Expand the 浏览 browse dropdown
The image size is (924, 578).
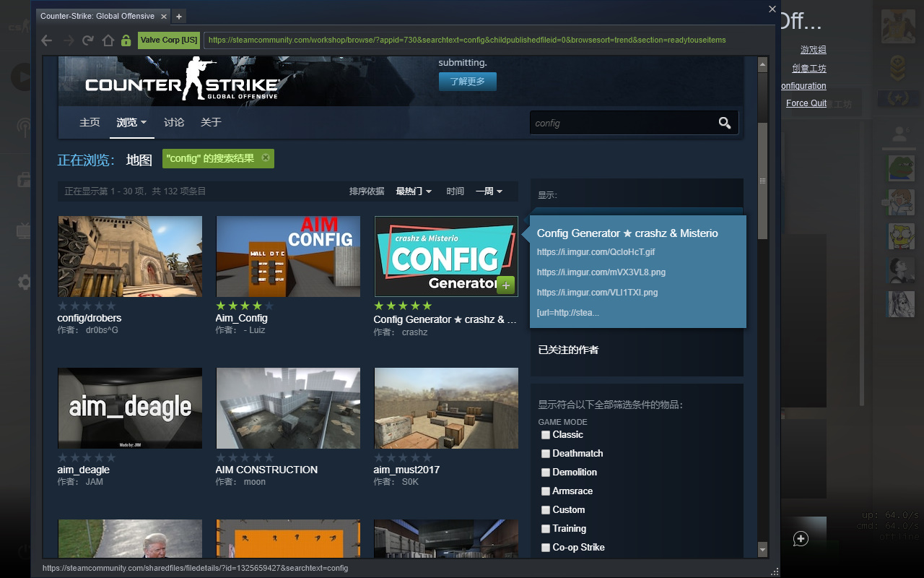click(x=132, y=122)
